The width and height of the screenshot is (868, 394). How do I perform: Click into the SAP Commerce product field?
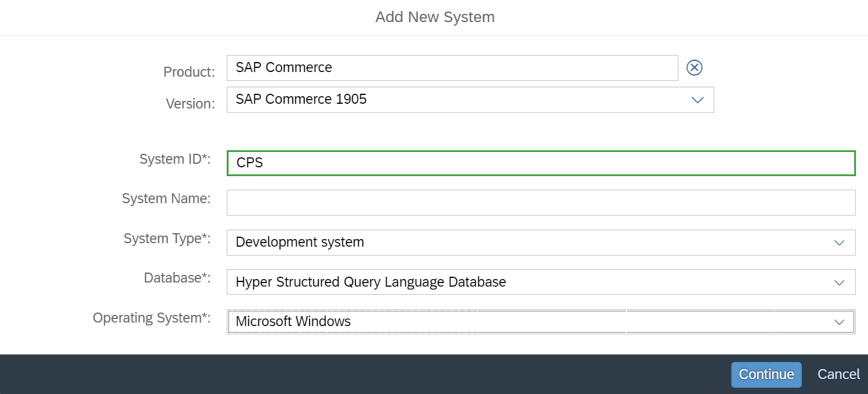point(452,68)
